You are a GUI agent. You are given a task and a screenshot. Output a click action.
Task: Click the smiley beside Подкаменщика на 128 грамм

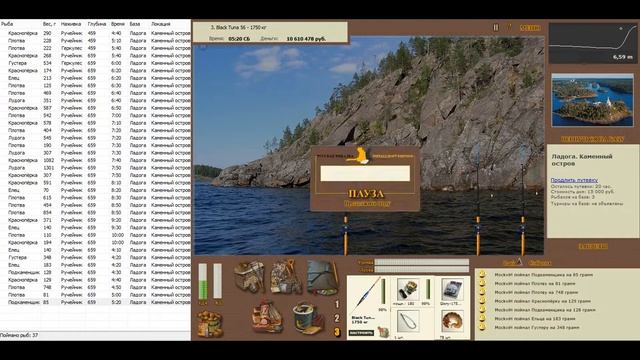(x=482, y=310)
